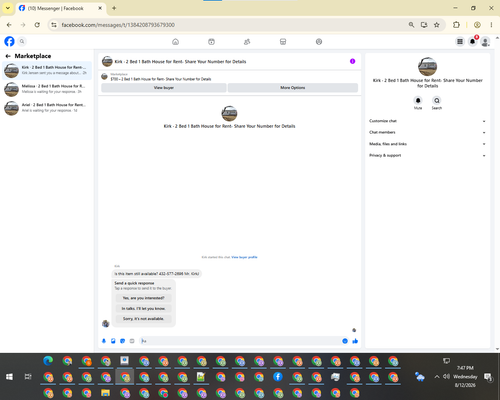Screen dimensions: 500x400
Task: Send a thumbs-up like
Action: (x=355, y=341)
